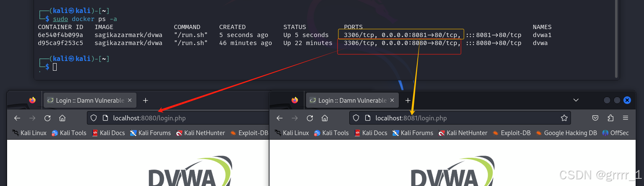Viewport: 644px width, 186px height.
Task: Minimize the right Firefox window
Action: click(607, 100)
